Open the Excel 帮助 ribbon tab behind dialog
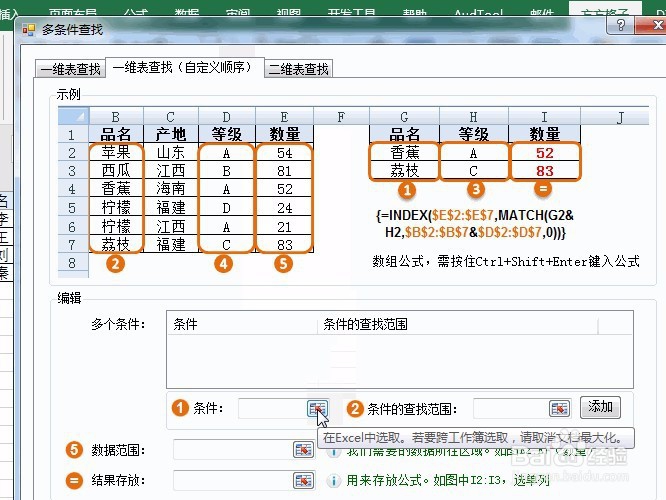This screenshot has width=666, height=500. pyautogui.click(x=415, y=13)
